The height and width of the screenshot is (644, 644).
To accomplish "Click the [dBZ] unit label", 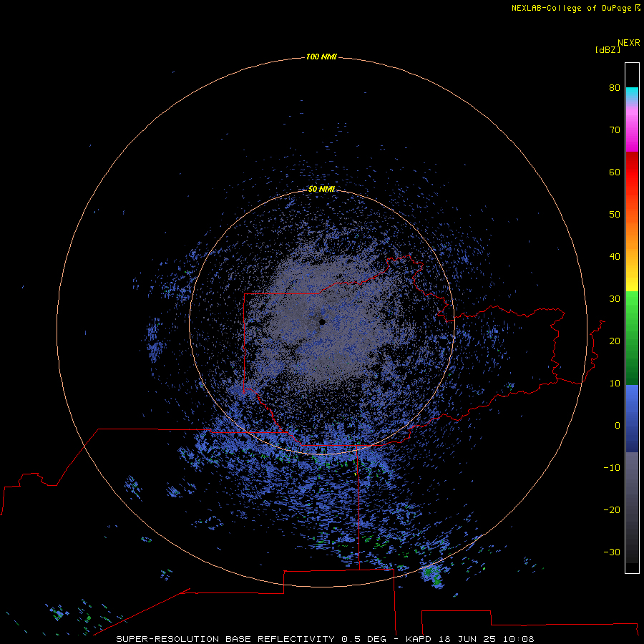I will [608, 50].
